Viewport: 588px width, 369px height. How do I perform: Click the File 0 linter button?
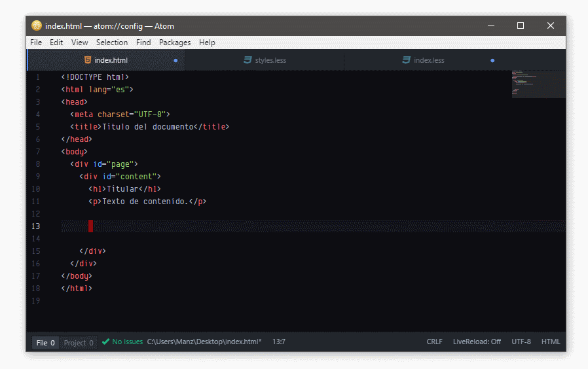click(45, 343)
